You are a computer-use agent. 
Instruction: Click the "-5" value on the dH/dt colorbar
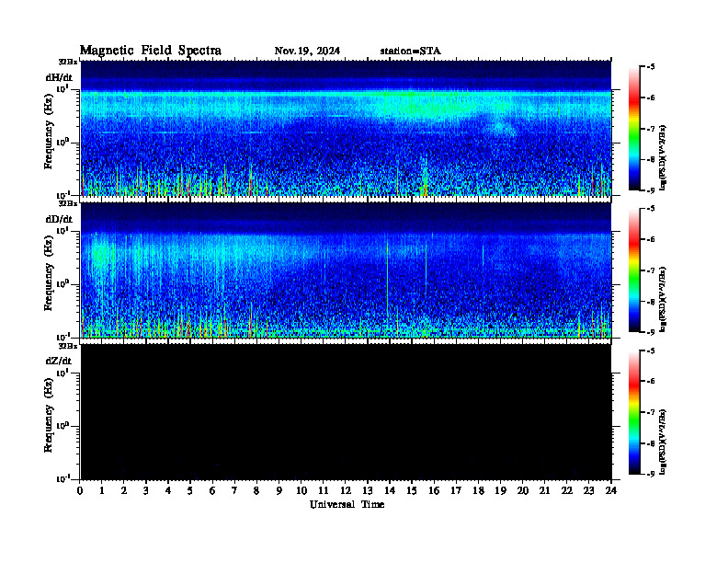click(x=651, y=67)
